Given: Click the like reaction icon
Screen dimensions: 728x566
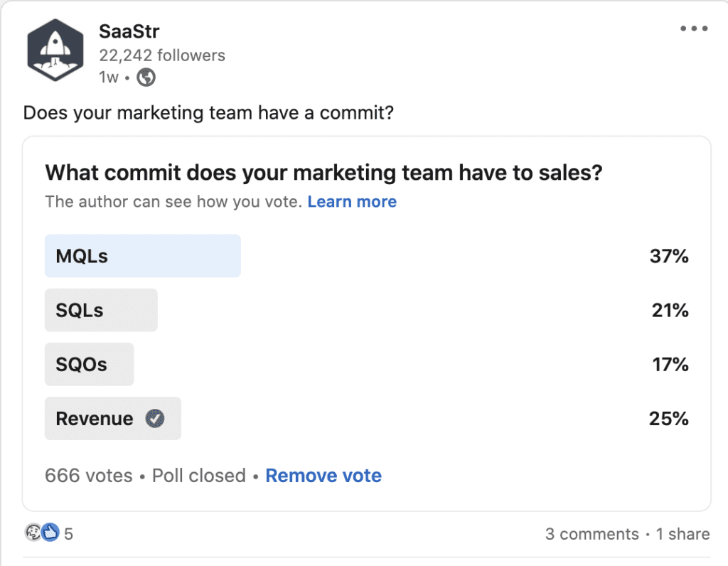Looking at the screenshot, I should 50,533.
